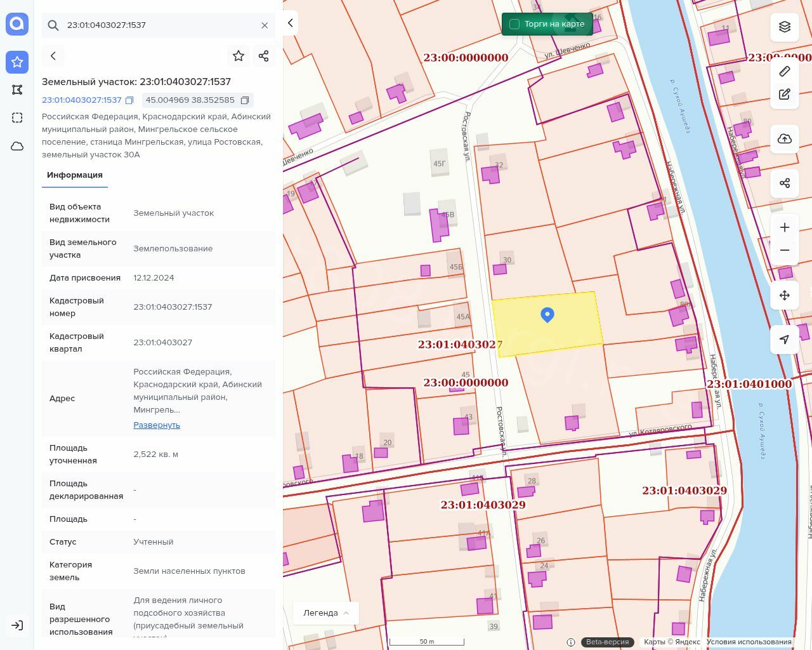The width and height of the screenshot is (812, 650).
Task: Open favorites in the left sidebar
Action: tap(17, 62)
